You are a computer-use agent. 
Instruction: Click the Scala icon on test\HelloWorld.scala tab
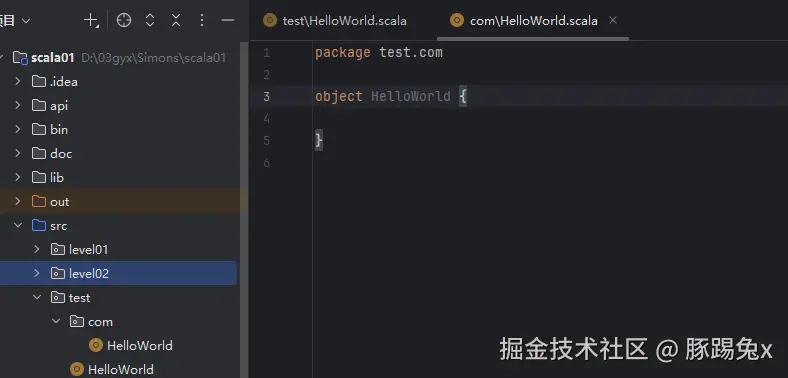point(270,20)
